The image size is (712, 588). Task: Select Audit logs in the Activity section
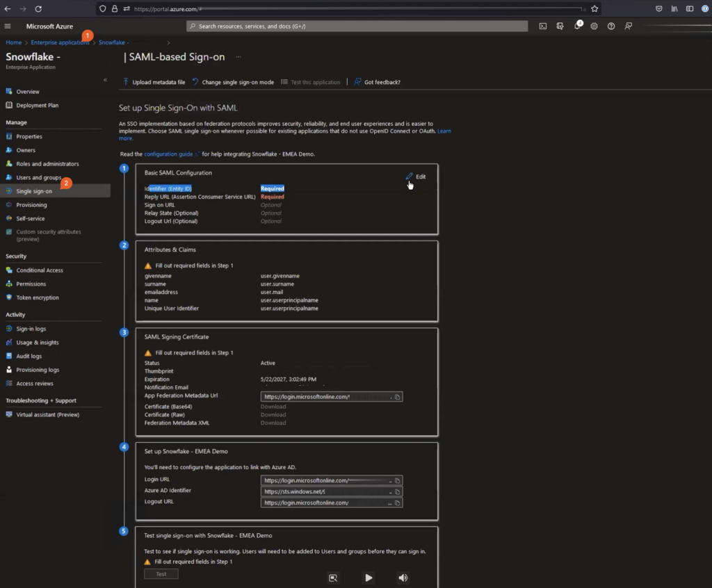pos(29,356)
